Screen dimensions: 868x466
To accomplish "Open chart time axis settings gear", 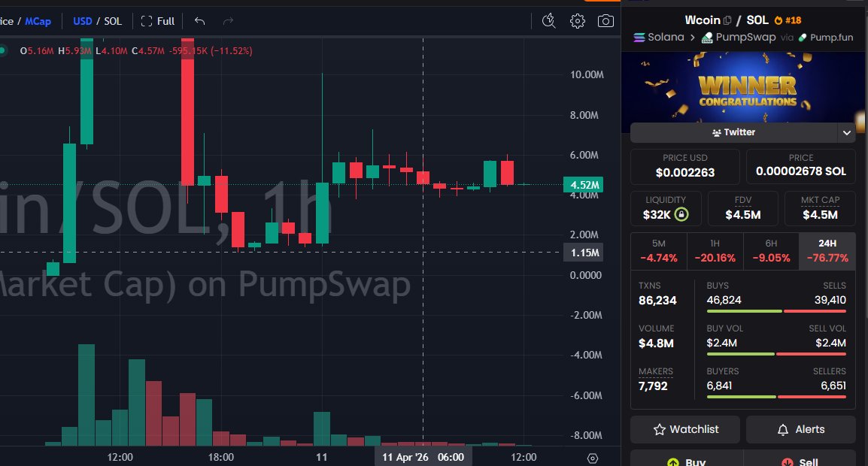I will (x=592, y=458).
